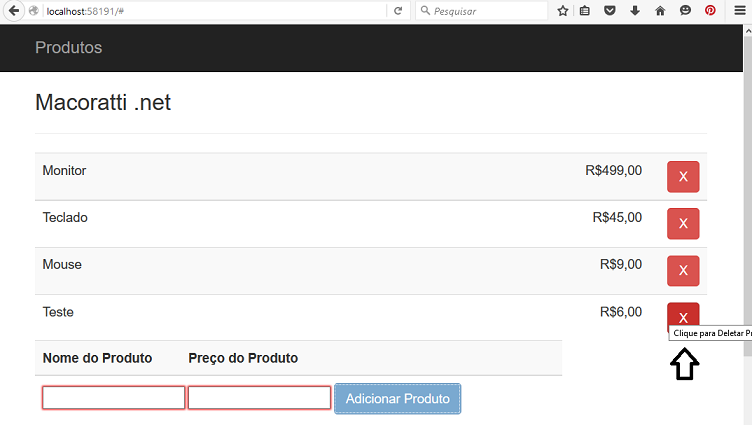Reload the page with refresh icon
The image size is (752, 425).
(398, 11)
